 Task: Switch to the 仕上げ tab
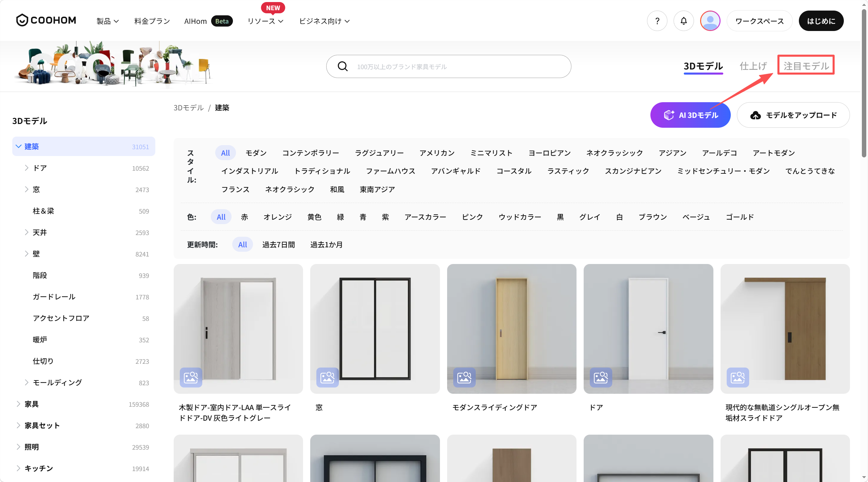(753, 66)
